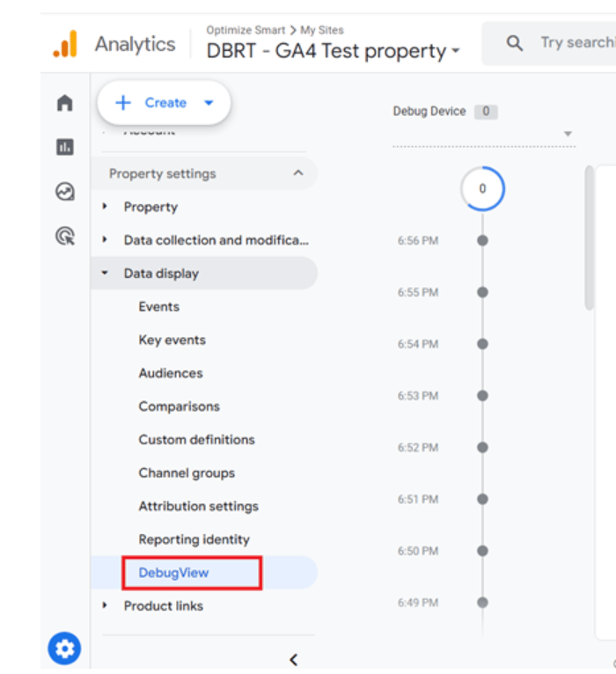Select the 6:49 PM timeline marker
Viewport: 616px width, 674px height.
click(x=482, y=603)
